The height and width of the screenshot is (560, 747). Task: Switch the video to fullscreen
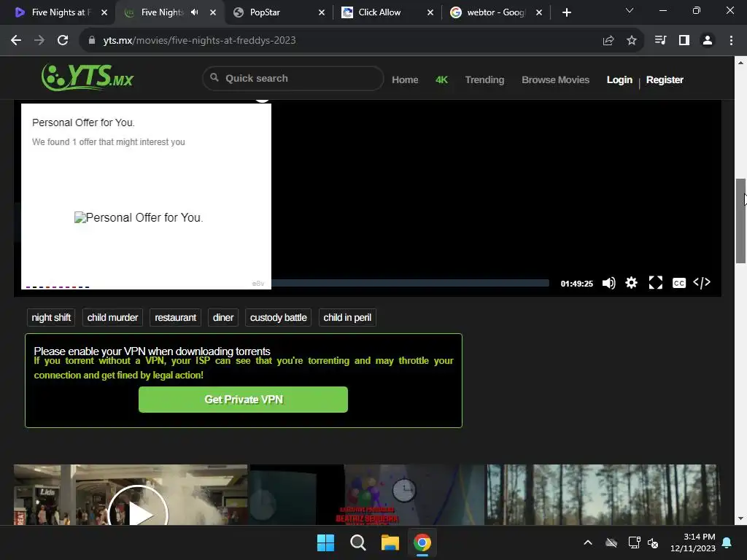[656, 283]
